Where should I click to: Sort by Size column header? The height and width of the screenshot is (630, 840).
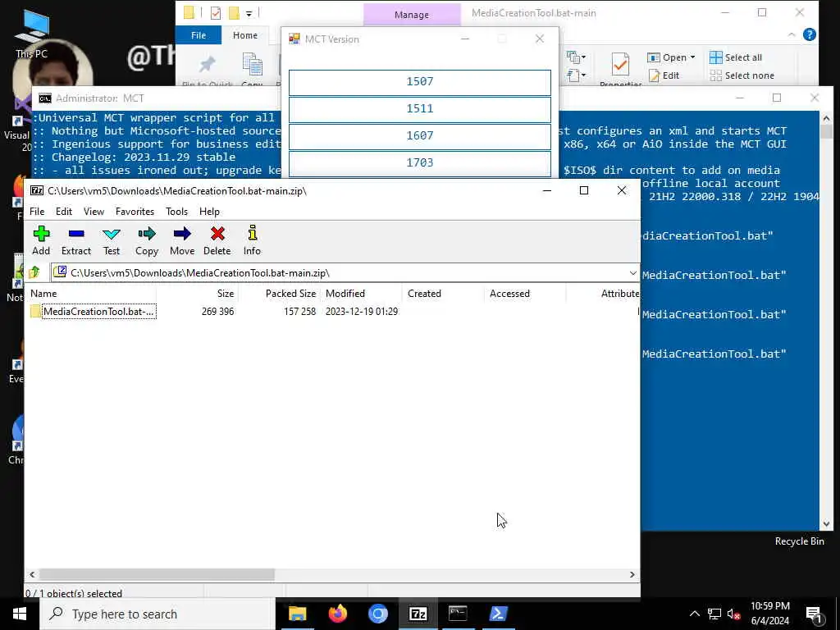coord(197,294)
